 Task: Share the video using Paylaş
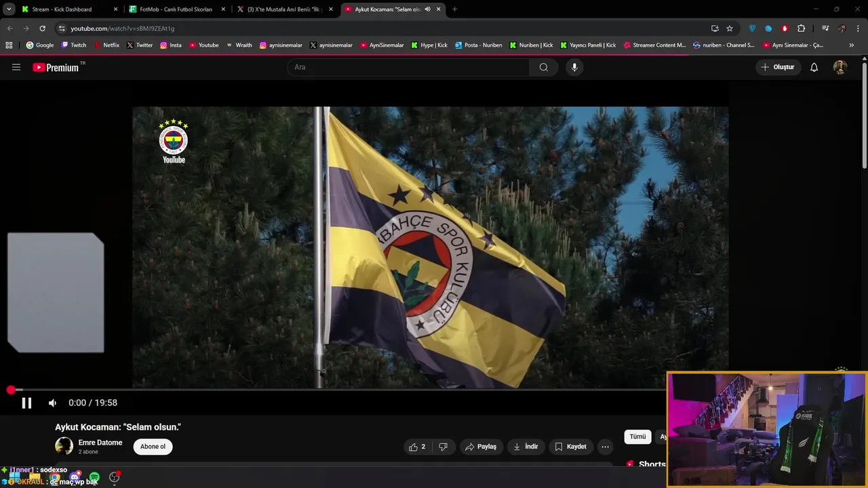(x=481, y=447)
